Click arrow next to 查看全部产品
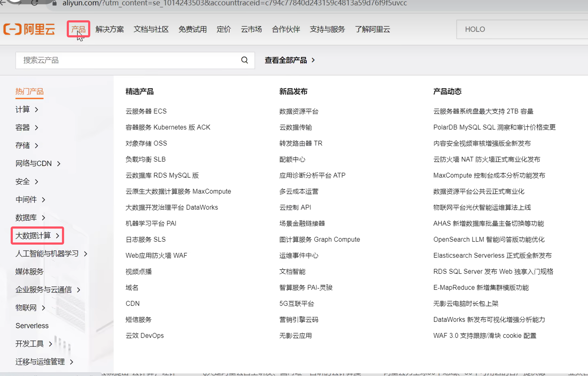The height and width of the screenshot is (376, 588). click(313, 60)
